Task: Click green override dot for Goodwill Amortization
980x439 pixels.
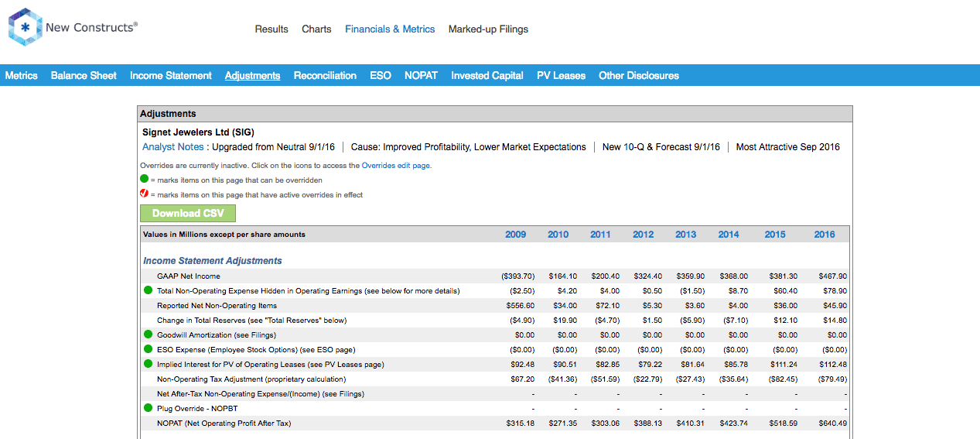Action: click(148, 334)
